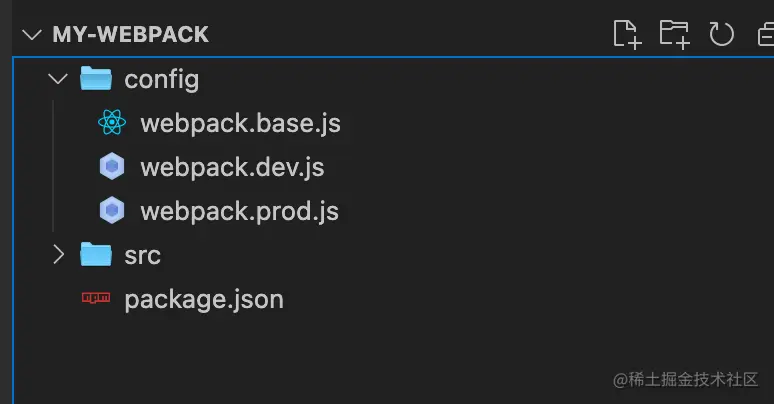Refresh the explorer file tree
Viewport: 774px width, 404px height.
721,34
